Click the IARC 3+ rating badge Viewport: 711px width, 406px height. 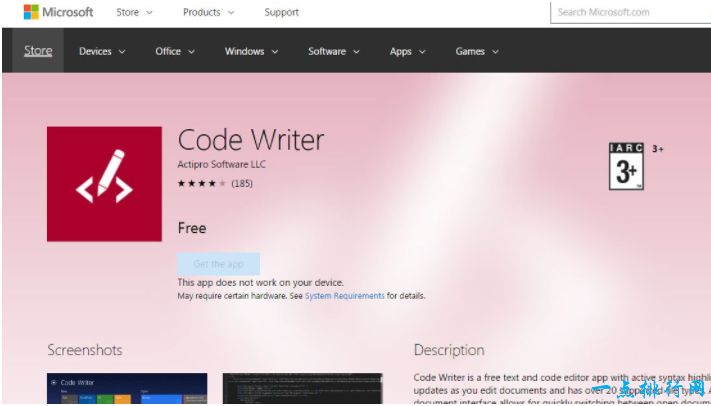pyautogui.click(x=626, y=166)
